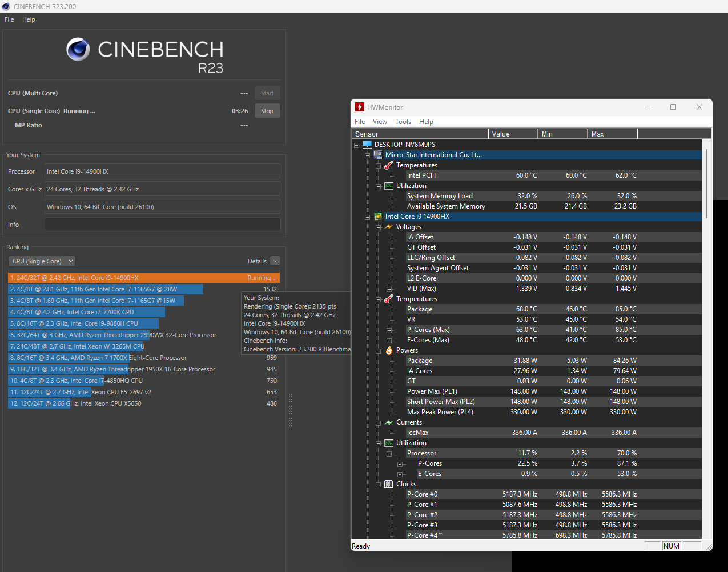Click the Micro-Star motherboard icon

(x=378, y=155)
